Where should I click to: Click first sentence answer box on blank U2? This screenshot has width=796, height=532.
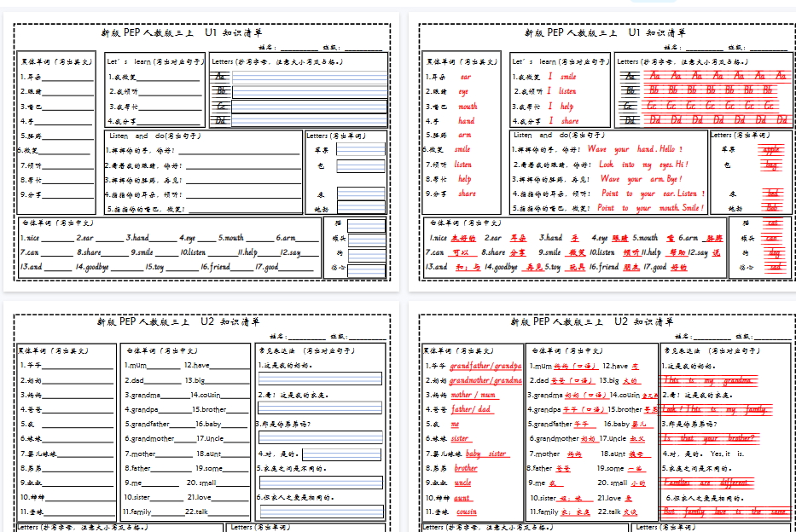[x=321, y=379]
